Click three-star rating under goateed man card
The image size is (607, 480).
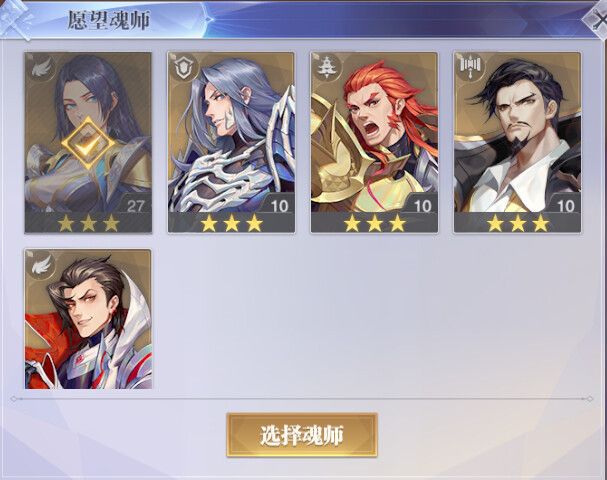[518, 223]
